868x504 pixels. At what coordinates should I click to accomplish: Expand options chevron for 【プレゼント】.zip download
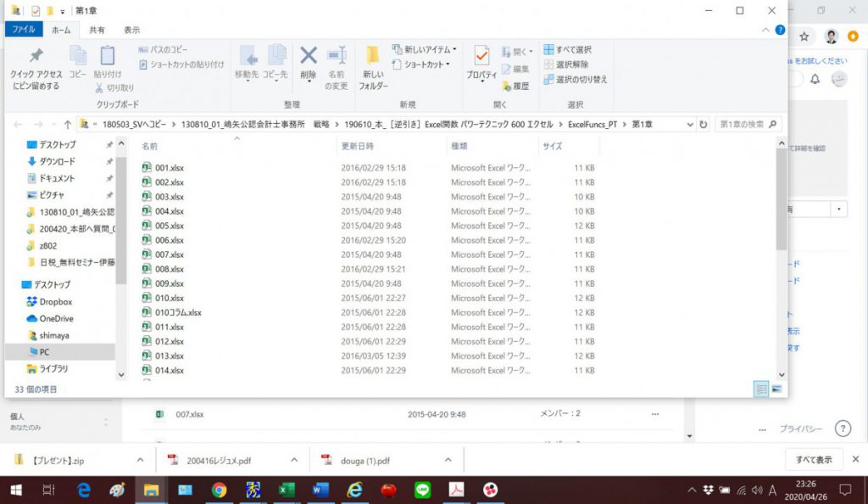(140, 460)
